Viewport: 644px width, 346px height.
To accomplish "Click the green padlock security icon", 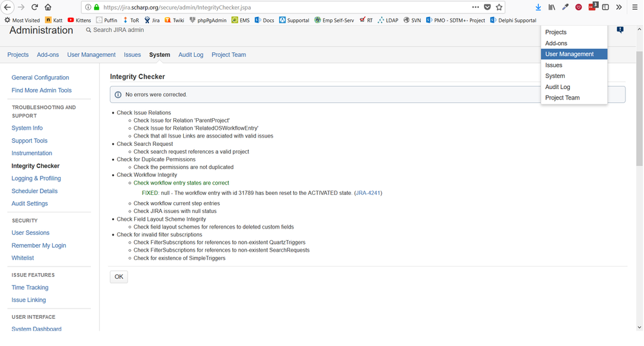I will click(x=97, y=7).
